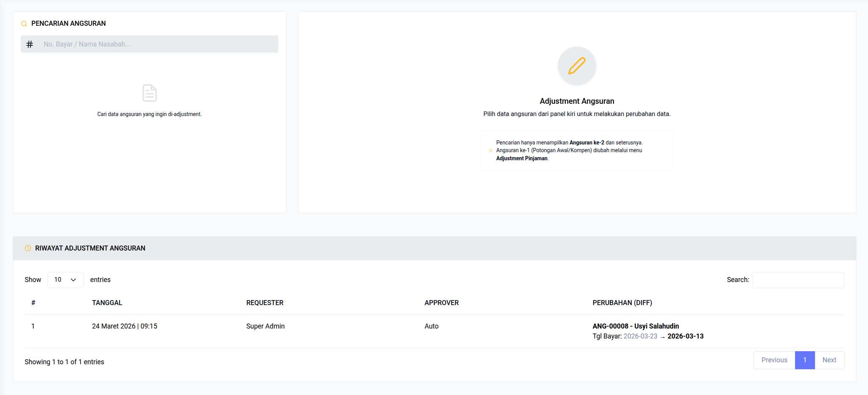Click the bold Adjustment Pinjaman text

521,158
